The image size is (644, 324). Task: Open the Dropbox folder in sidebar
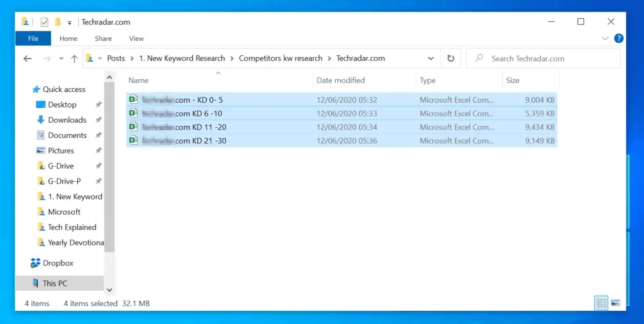[x=58, y=263]
